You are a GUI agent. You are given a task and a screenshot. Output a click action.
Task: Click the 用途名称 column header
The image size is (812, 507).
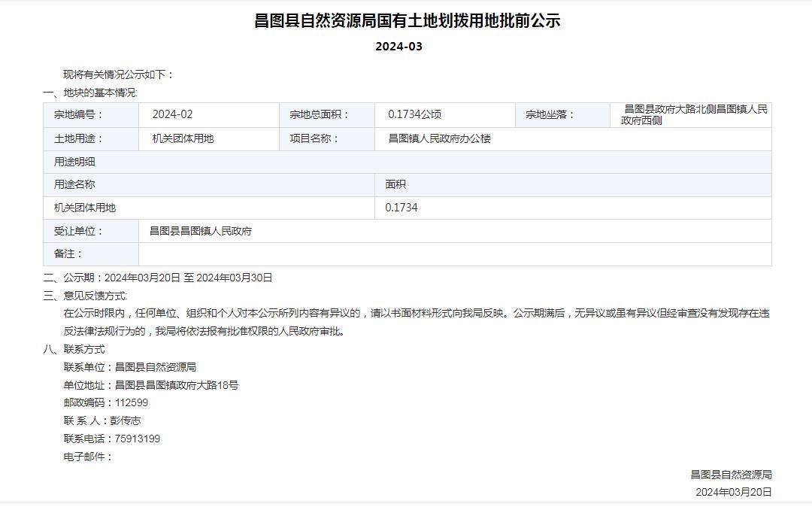75,184
